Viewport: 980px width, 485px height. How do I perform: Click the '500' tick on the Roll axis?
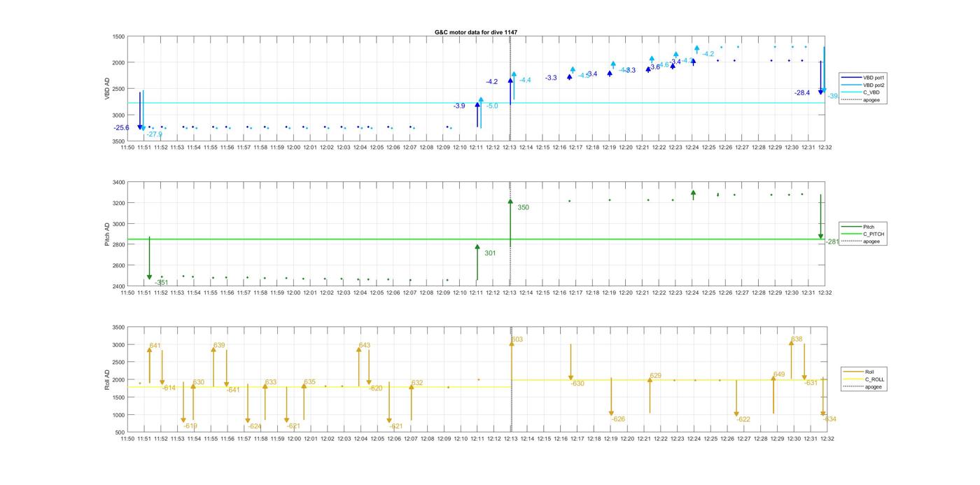[120, 433]
